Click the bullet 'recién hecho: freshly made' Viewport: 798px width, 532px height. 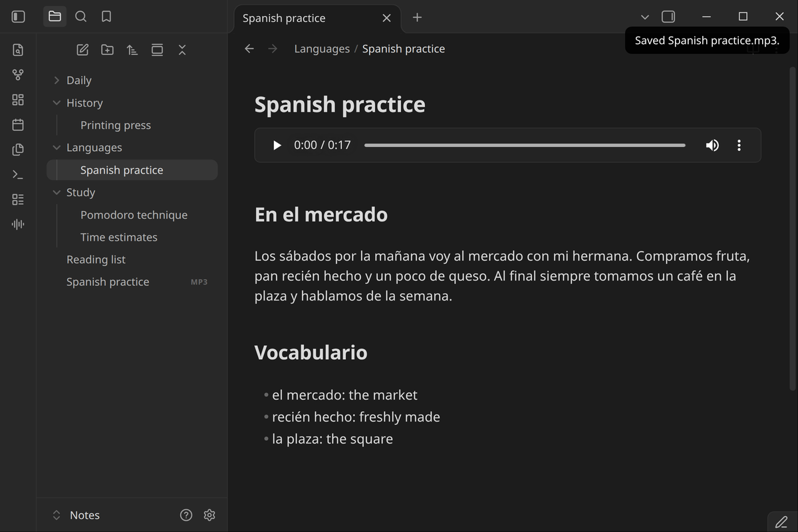click(356, 417)
